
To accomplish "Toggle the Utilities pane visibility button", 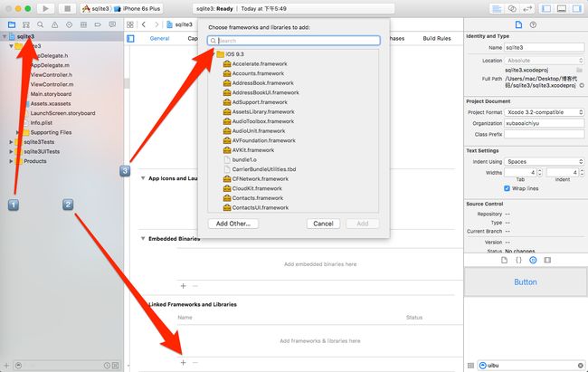I will tap(577, 9).
